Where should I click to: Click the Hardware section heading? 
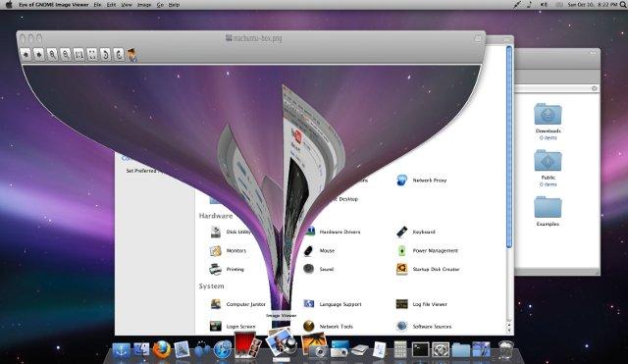[216, 216]
